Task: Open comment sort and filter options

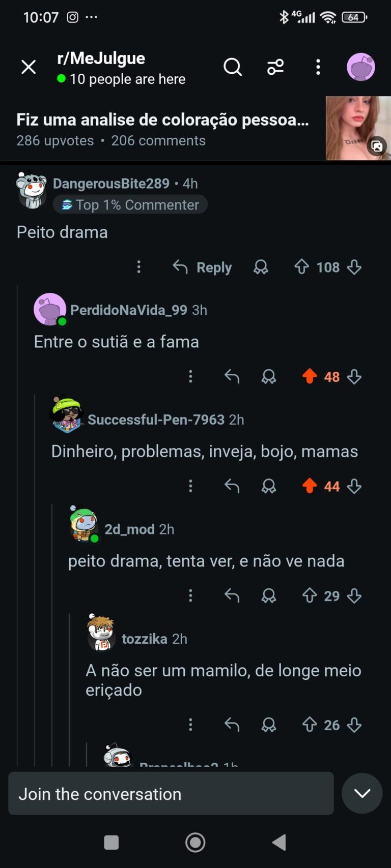Action: pos(275,67)
